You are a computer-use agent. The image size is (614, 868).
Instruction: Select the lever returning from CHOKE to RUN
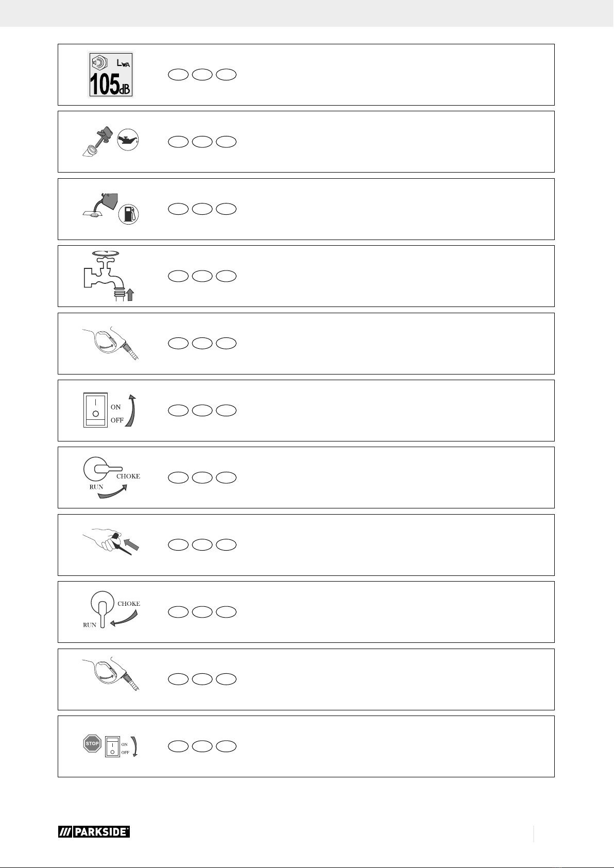(111, 611)
